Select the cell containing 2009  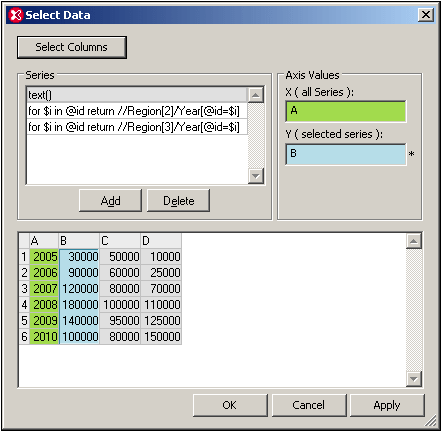44,321
